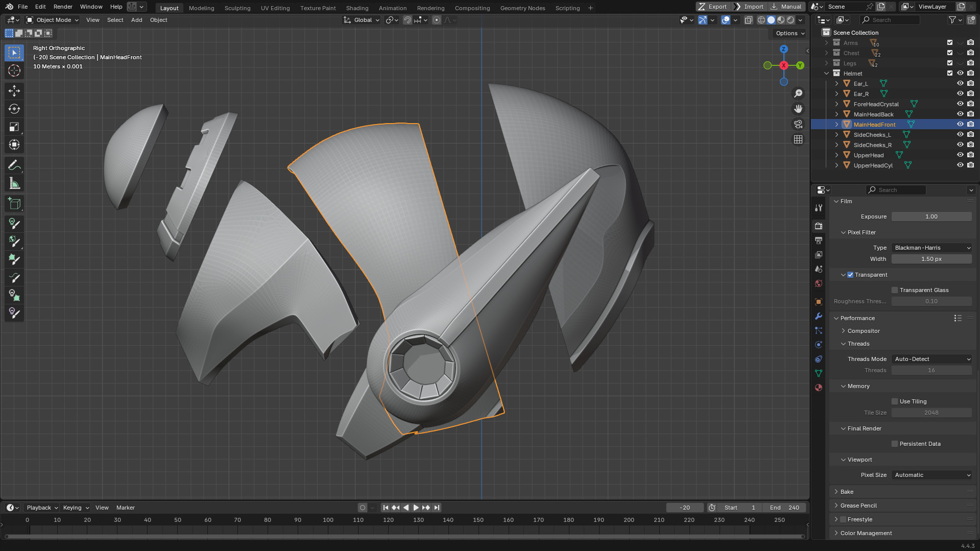
Task: Click the pan view hand icon
Action: 798,109
